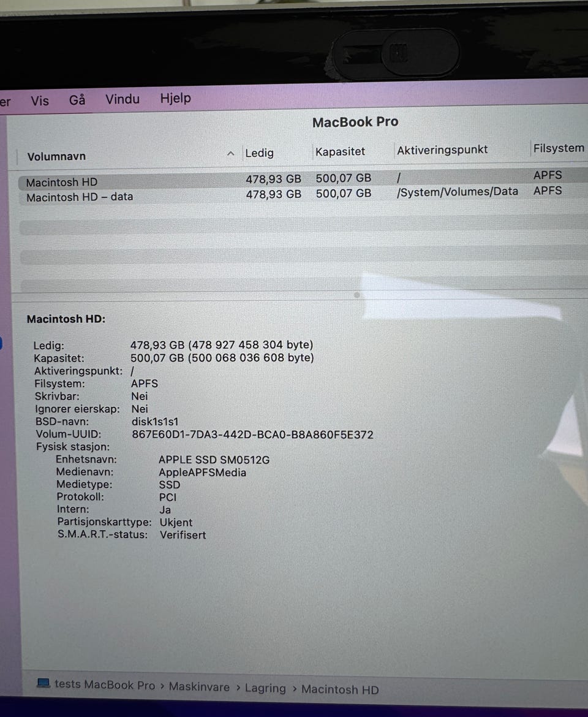Image resolution: width=588 pixels, height=717 pixels.
Task: Click the split pane divider handle dot
Action: pyautogui.click(x=357, y=295)
